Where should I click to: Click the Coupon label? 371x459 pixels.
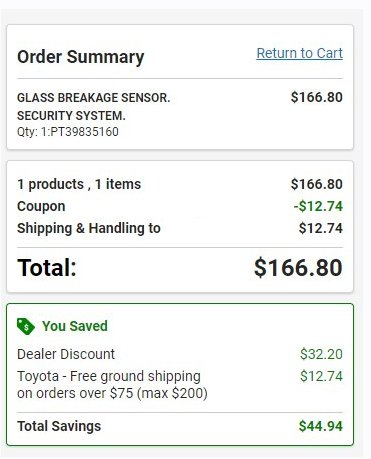tap(41, 206)
